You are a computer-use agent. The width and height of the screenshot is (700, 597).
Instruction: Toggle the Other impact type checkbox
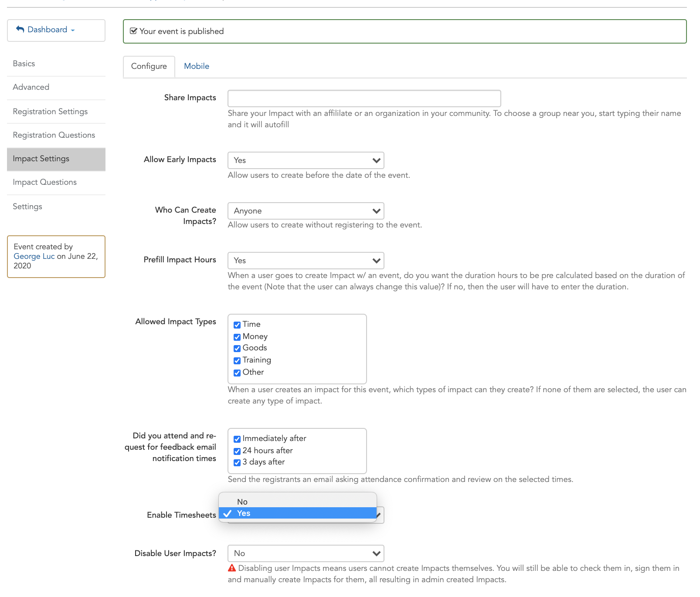click(x=237, y=373)
